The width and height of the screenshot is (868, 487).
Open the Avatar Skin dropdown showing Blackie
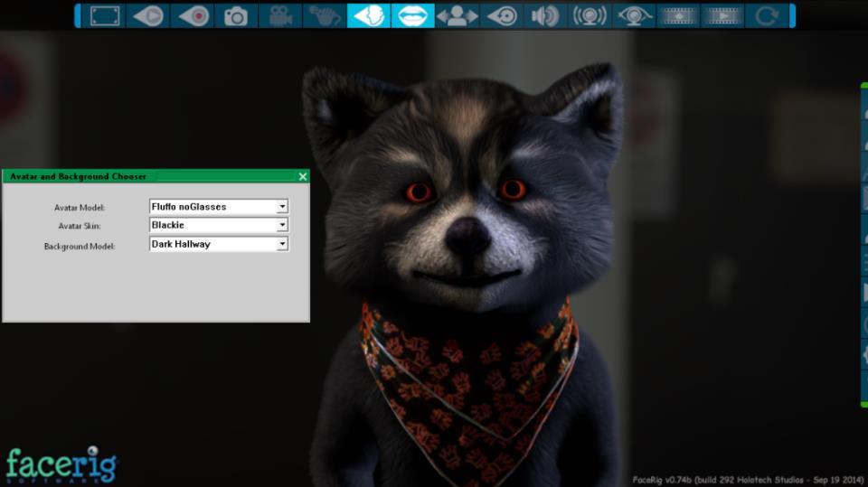[282, 225]
